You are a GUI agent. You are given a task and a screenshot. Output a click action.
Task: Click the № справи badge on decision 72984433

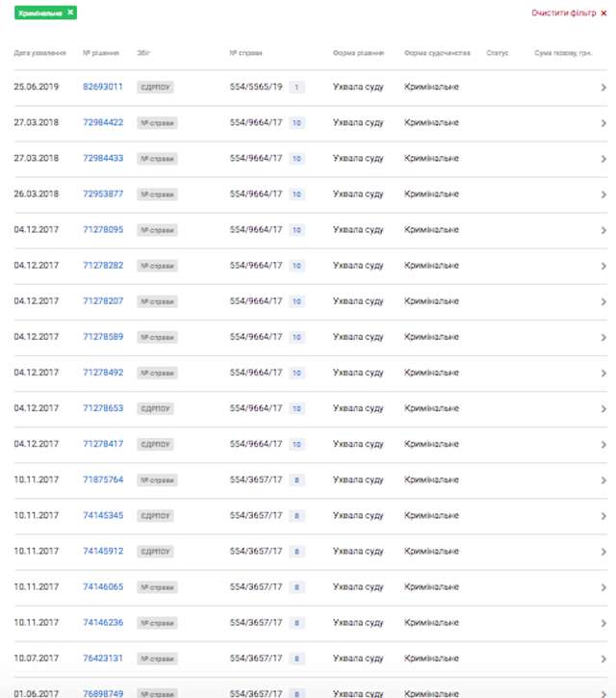pos(157,159)
